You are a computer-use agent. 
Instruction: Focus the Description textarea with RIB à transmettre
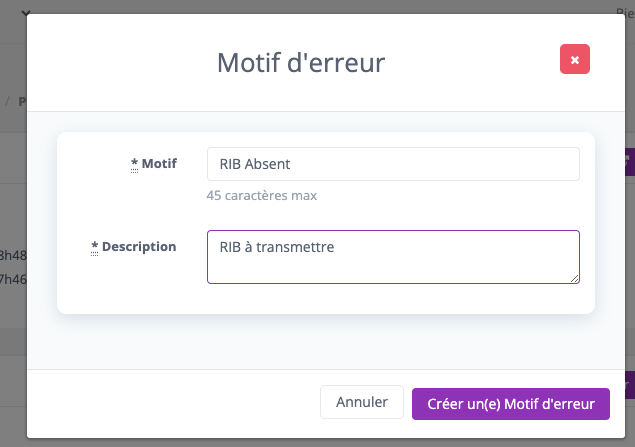393,257
